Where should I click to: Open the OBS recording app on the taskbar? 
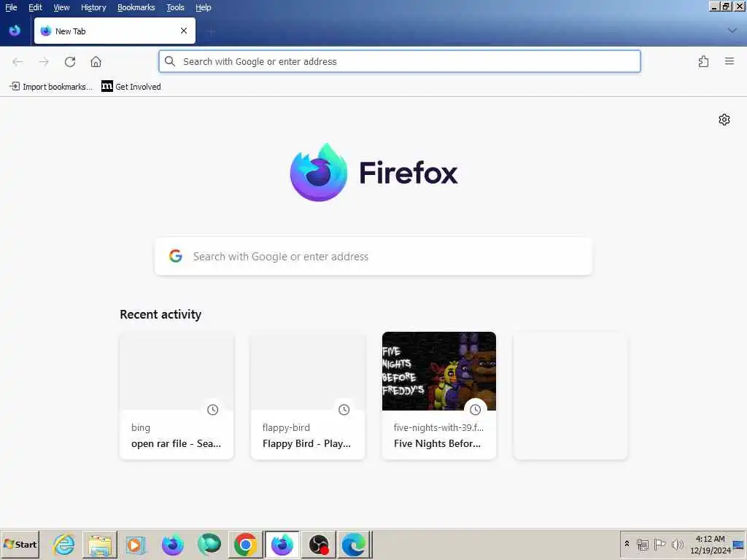318,544
